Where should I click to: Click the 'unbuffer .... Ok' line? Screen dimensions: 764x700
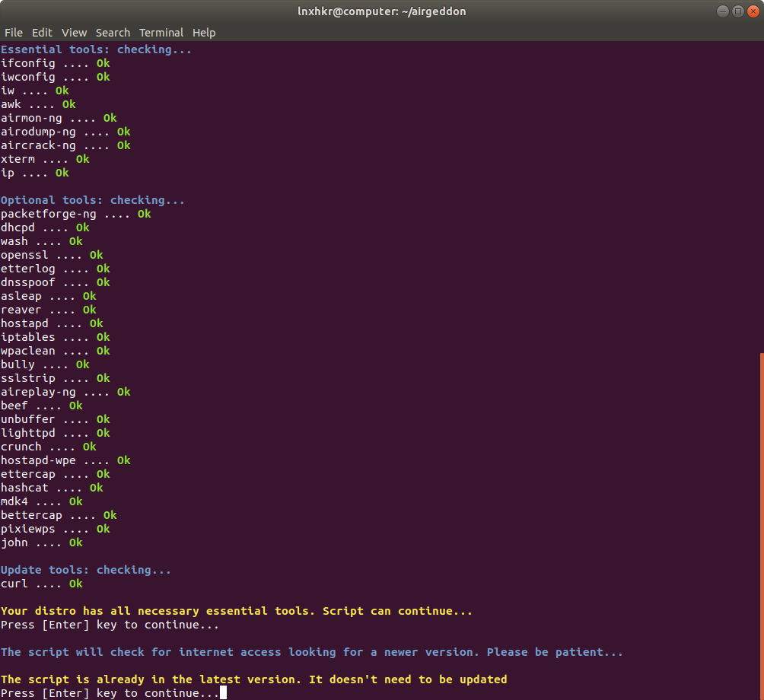point(55,419)
